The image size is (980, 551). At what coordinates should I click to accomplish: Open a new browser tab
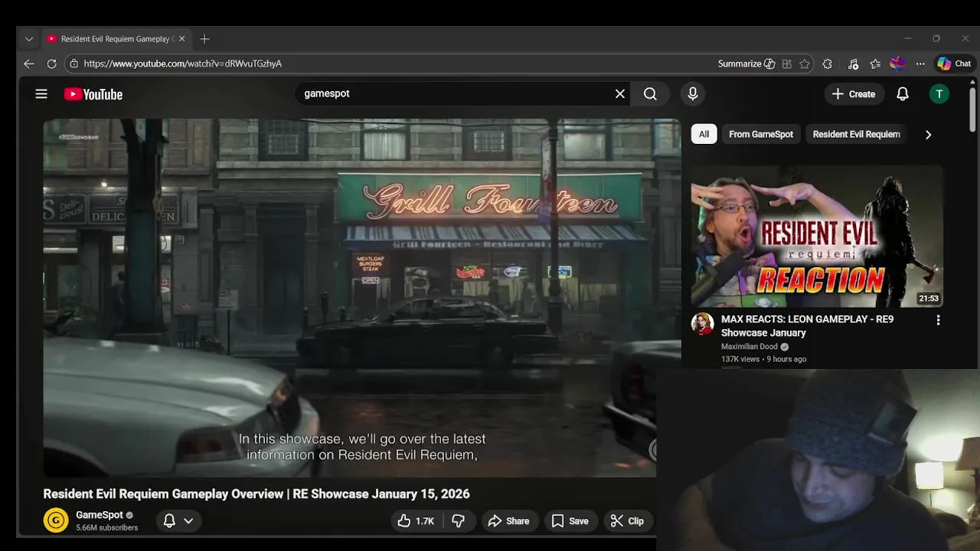pos(204,39)
